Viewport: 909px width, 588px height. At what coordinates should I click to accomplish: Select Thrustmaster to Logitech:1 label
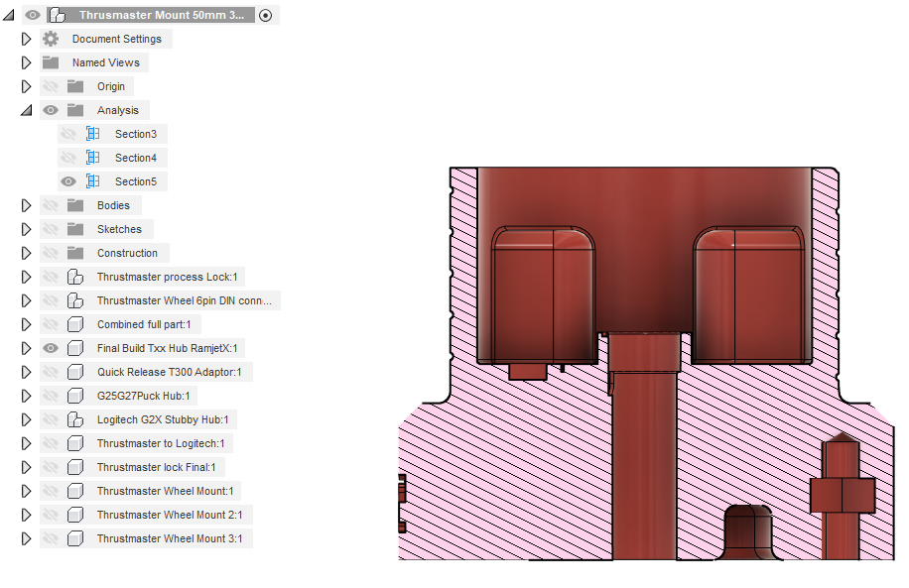[161, 443]
